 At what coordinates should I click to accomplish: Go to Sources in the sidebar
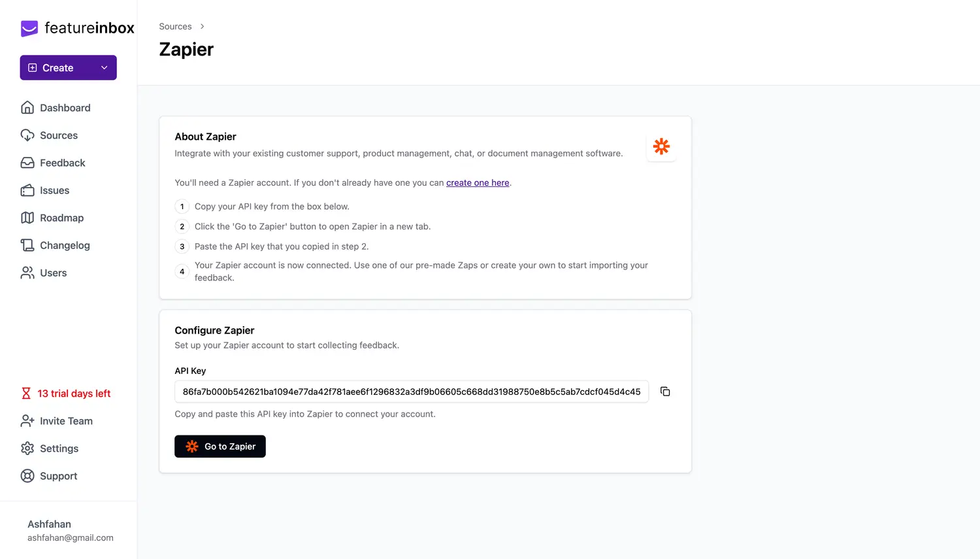pos(58,135)
